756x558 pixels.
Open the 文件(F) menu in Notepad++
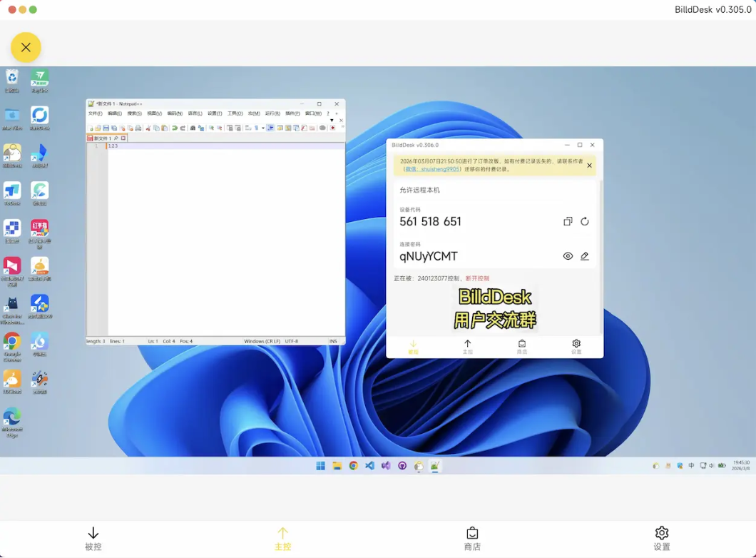click(95, 113)
